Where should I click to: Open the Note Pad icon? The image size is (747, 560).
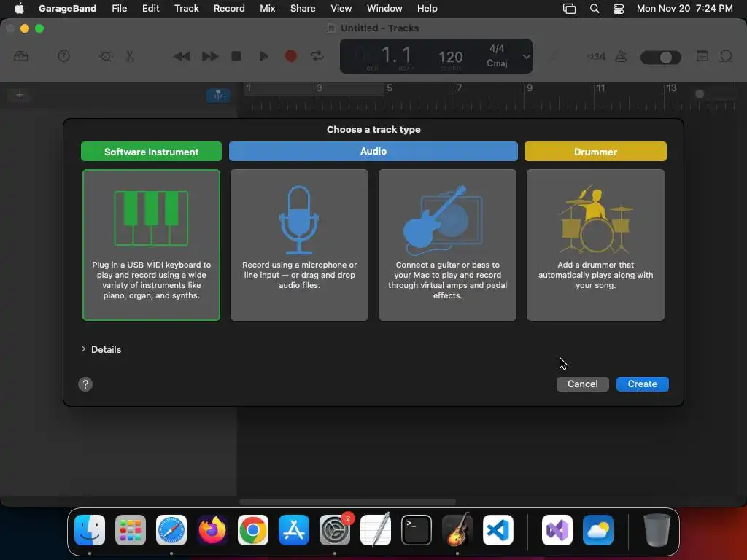pyautogui.click(x=703, y=56)
